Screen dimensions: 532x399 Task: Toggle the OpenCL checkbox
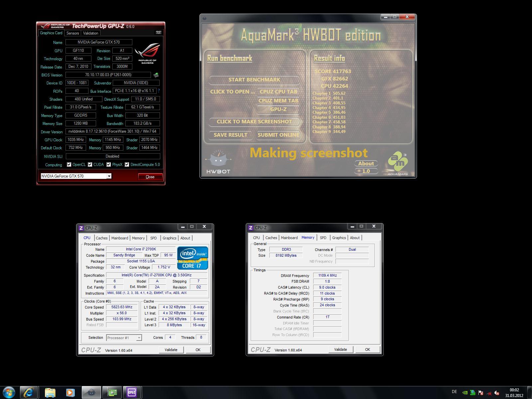[x=69, y=164]
